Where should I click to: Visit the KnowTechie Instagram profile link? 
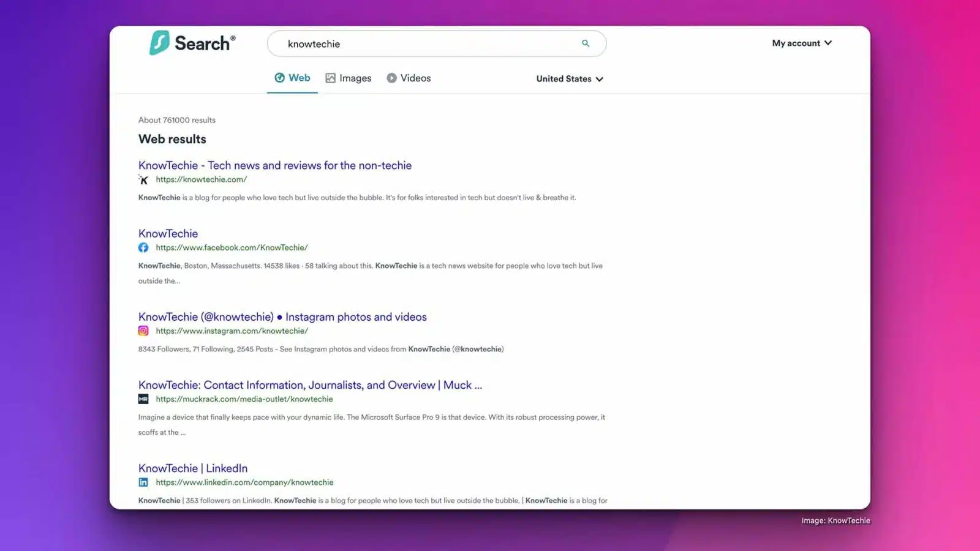pyautogui.click(x=282, y=317)
